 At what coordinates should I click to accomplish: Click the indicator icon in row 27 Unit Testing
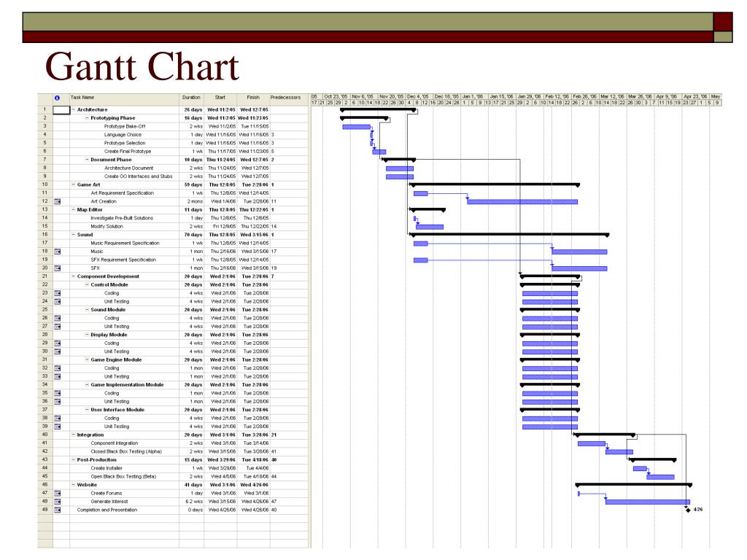[58, 327]
